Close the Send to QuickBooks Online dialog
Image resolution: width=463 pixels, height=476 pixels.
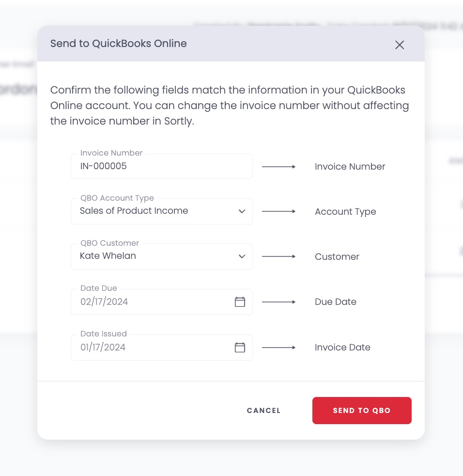[400, 45]
